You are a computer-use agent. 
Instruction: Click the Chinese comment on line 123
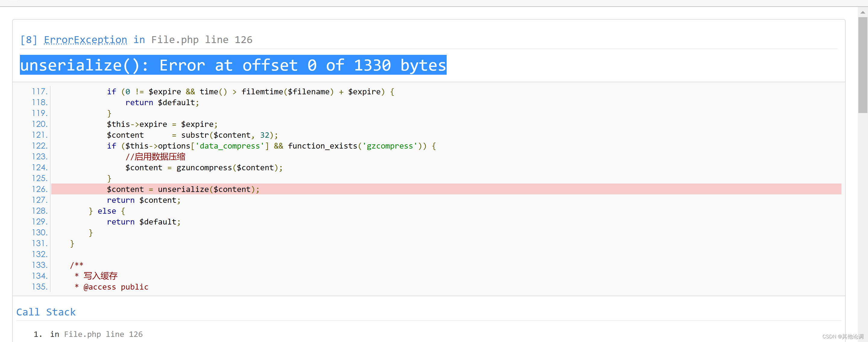point(155,157)
